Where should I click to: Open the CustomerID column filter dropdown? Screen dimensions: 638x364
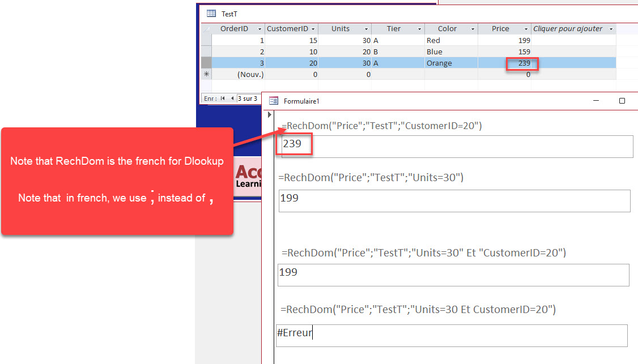coord(313,29)
